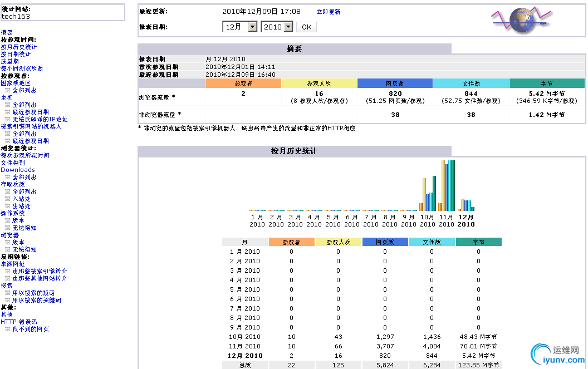Open the 搜索 link in sidebar
This screenshot has width=588, height=369.
7,286
